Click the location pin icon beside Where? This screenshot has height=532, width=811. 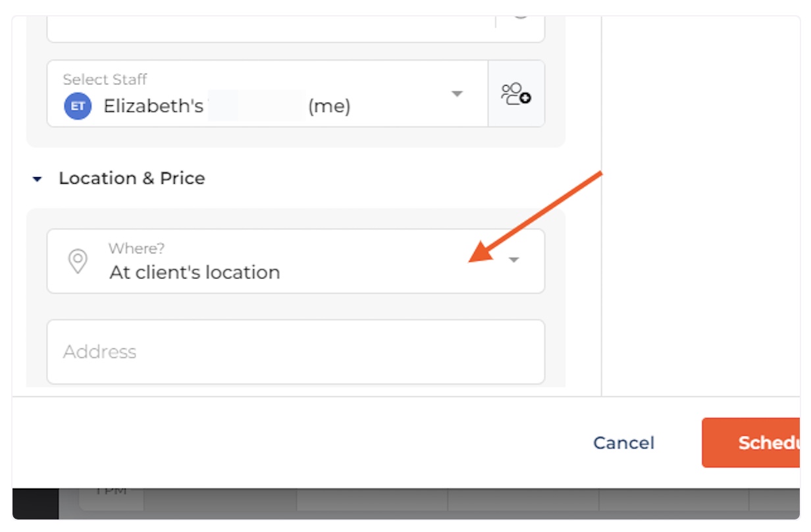(78, 261)
